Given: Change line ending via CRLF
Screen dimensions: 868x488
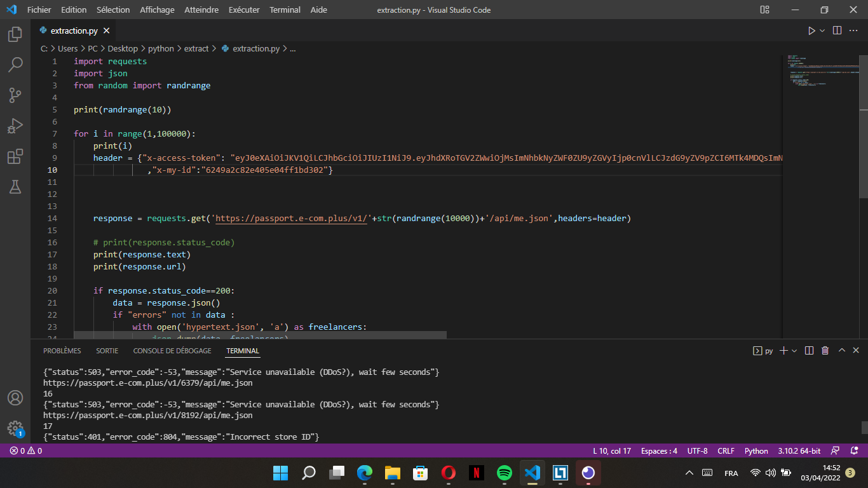Looking at the screenshot, I should (726, 451).
